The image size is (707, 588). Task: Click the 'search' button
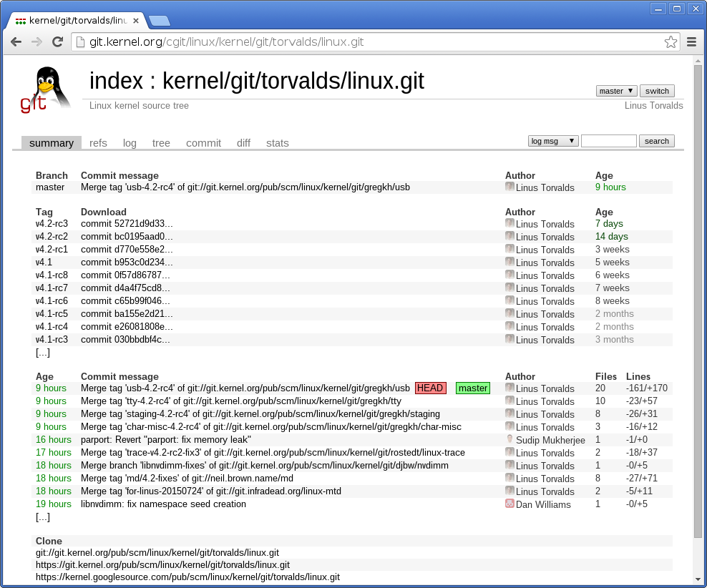click(656, 140)
